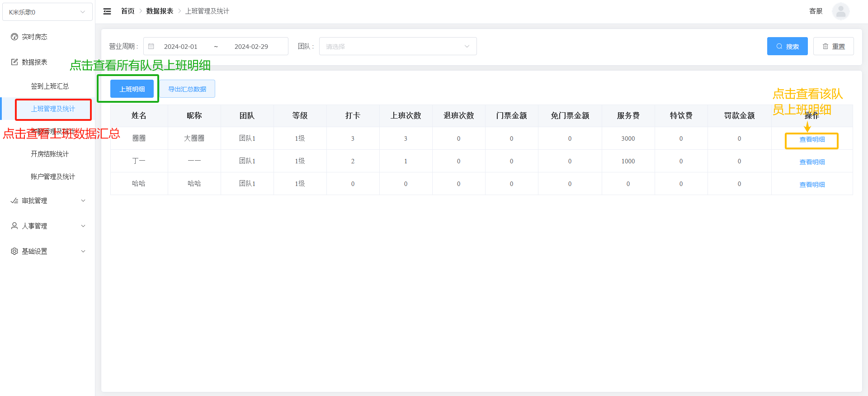Screen dimensions: 868x396
Task: Click the 3000 服务费 cell
Action: [x=628, y=138]
